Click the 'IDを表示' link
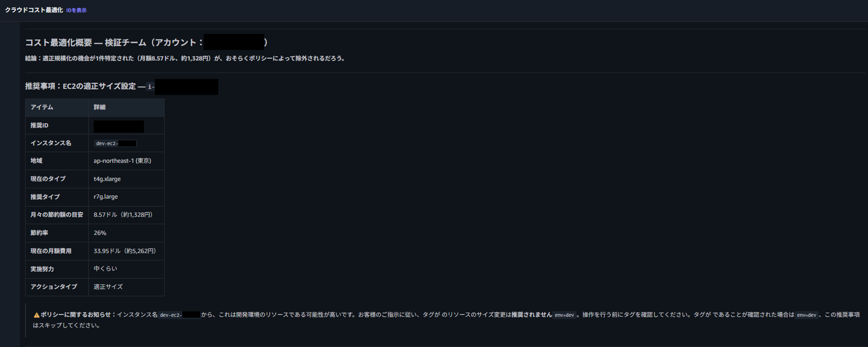The image size is (868, 347). coord(76,10)
